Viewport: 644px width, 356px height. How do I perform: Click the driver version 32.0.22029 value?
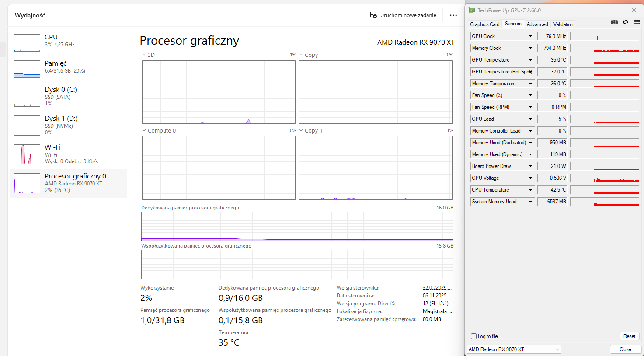(437, 288)
